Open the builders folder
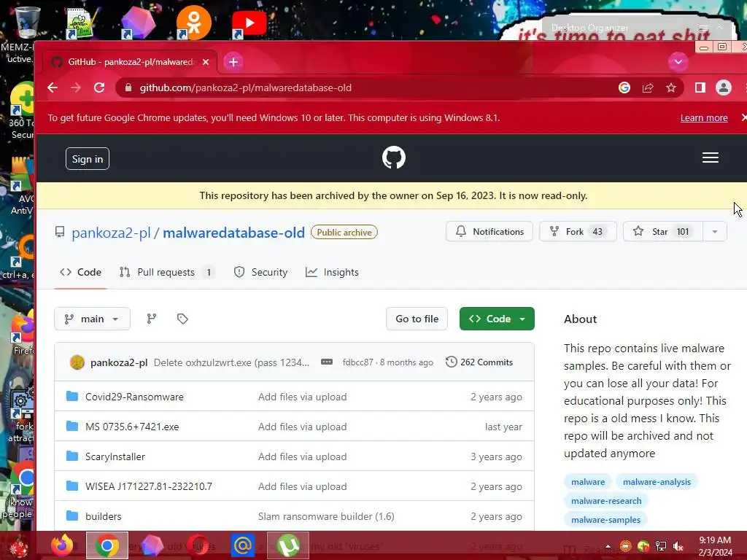Image resolution: width=747 pixels, height=560 pixels. tap(104, 517)
